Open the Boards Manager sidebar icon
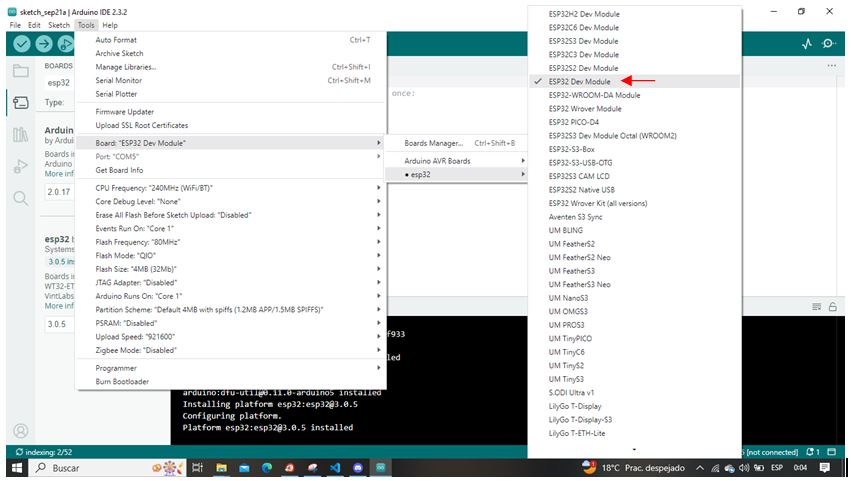 point(21,102)
